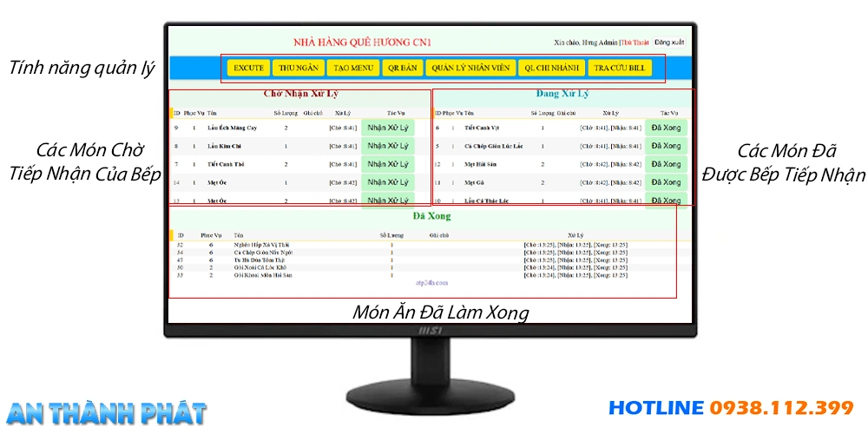Click the Đang Xử Lý heading
Image resolution: width=868 pixels, height=434 pixels.
pyautogui.click(x=562, y=94)
